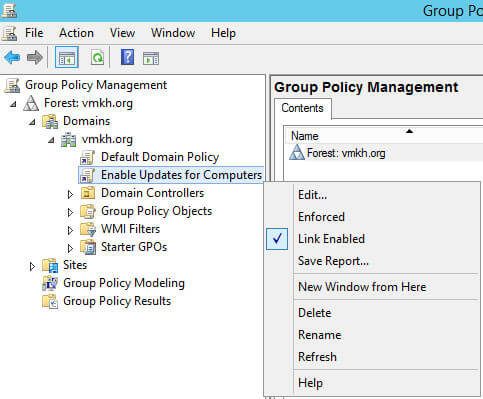The image size is (483, 399).
Task: Collapse the Forest: vmkh.org node
Action: [x=13, y=104]
